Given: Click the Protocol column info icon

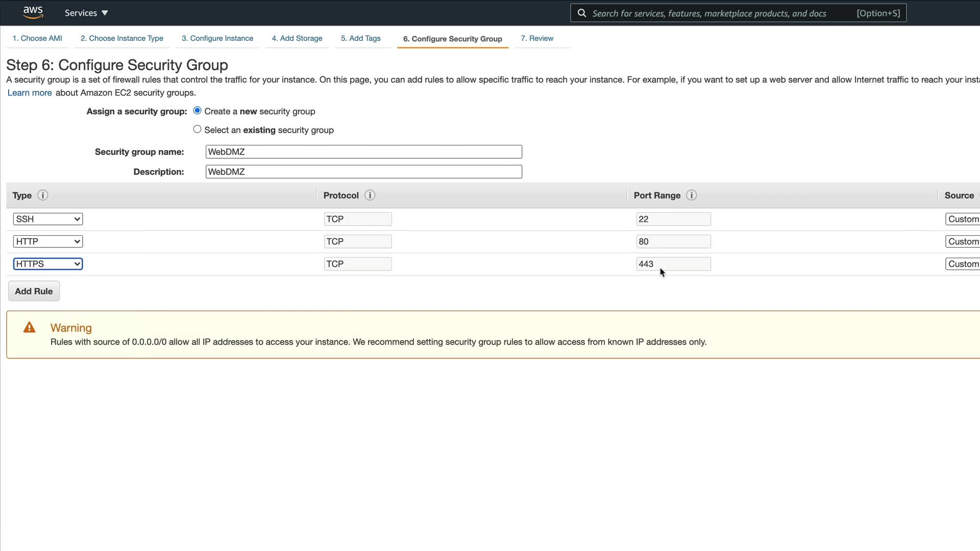Looking at the screenshot, I should 370,195.
